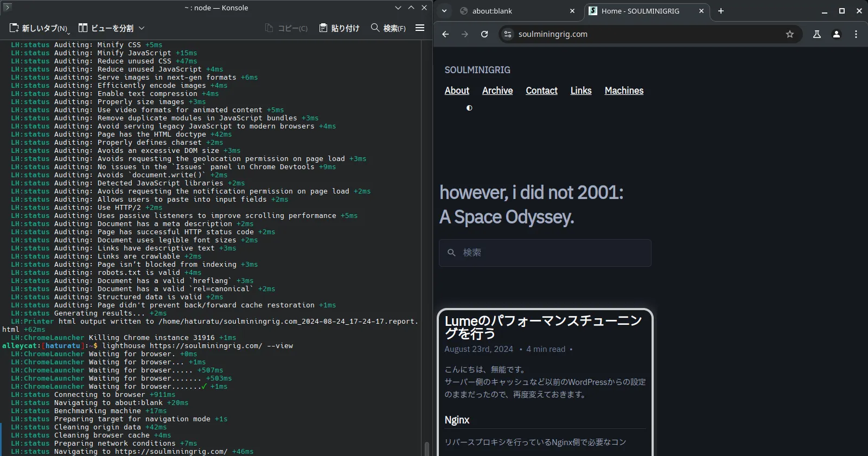
Task: Click the August 23rd, 2024 date
Action: pos(478,349)
